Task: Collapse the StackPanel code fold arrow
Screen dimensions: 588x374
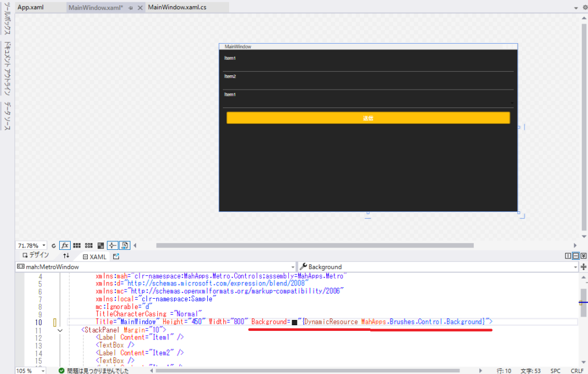Action: tap(60, 330)
